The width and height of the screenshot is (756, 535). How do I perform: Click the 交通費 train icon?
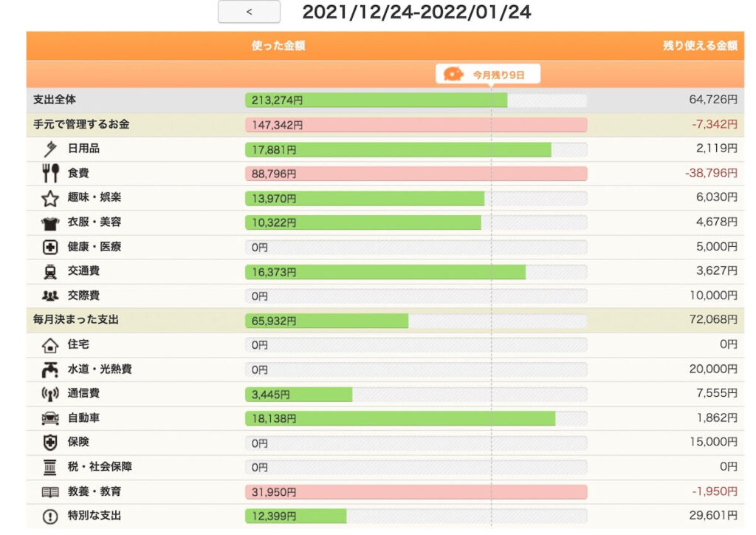coord(50,272)
